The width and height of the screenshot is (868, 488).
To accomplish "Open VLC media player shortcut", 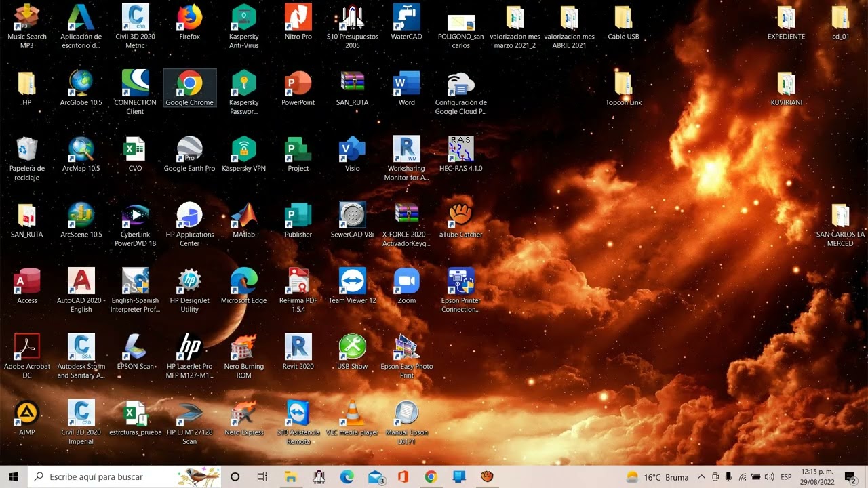I will pos(353,417).
